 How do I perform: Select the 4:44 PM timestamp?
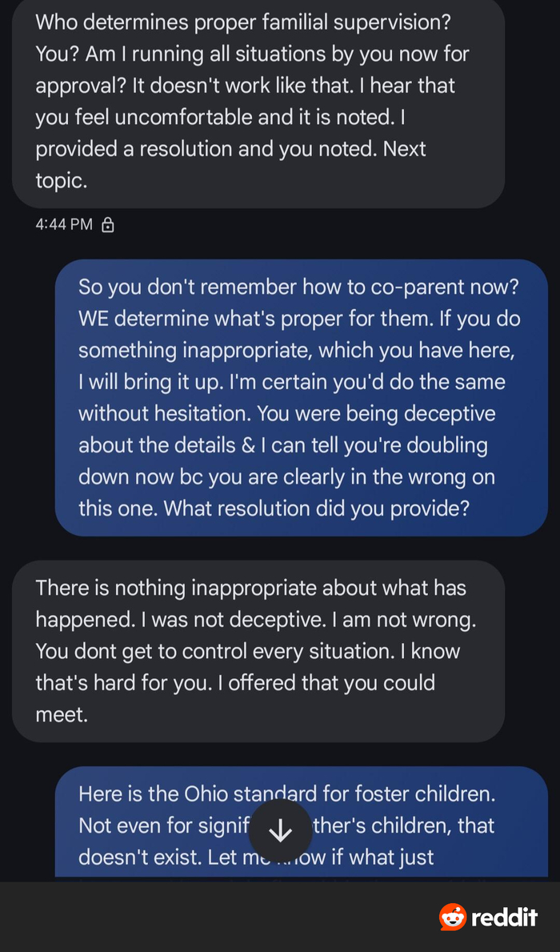click(x=64, y=225)
